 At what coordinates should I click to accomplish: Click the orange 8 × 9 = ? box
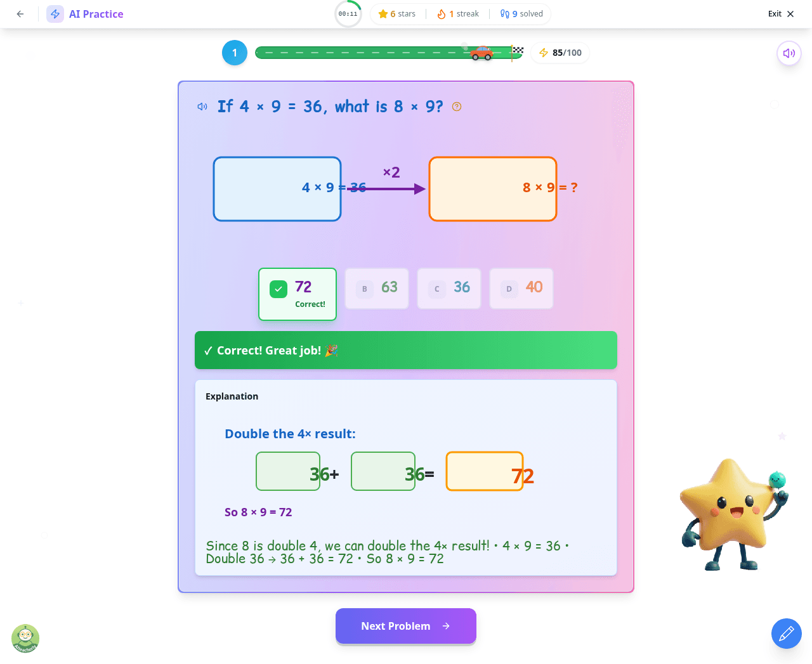tap(493, 189)
